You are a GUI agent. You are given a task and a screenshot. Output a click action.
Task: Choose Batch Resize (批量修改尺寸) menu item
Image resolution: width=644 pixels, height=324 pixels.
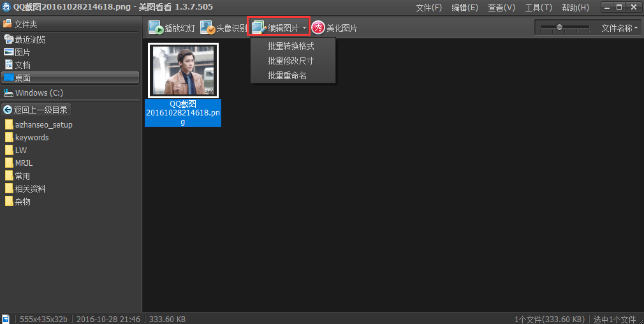click(291, 61)
